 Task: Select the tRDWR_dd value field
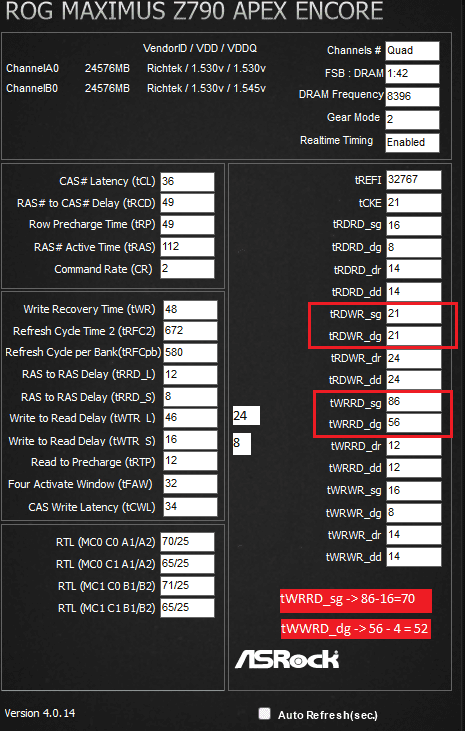[414, 380]
